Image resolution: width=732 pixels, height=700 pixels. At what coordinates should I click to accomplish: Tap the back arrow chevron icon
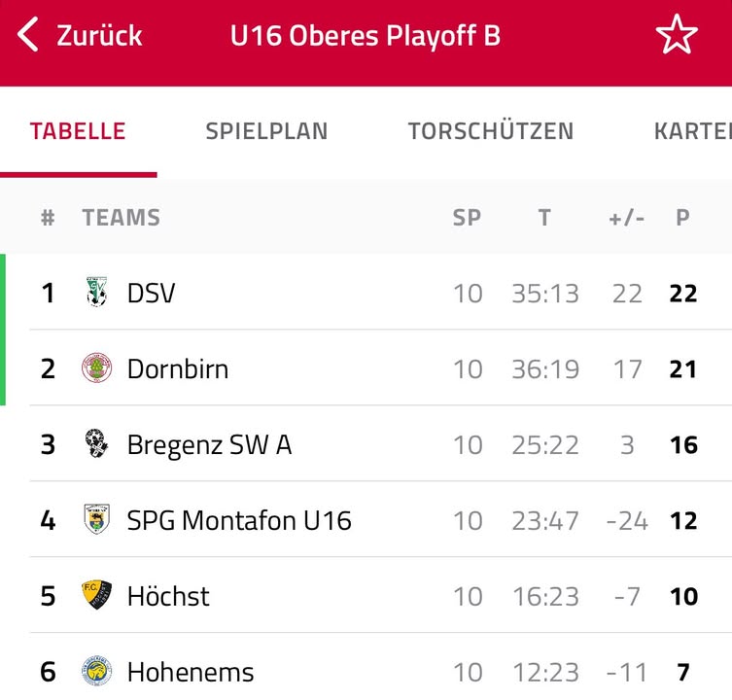[29, 36]
